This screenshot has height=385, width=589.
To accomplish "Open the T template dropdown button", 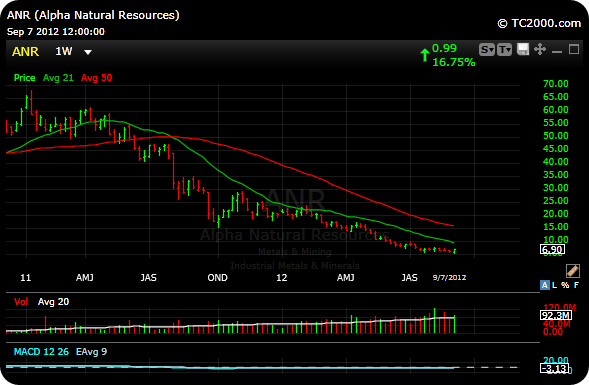I will pyautogui.click(x=504, y=50).
